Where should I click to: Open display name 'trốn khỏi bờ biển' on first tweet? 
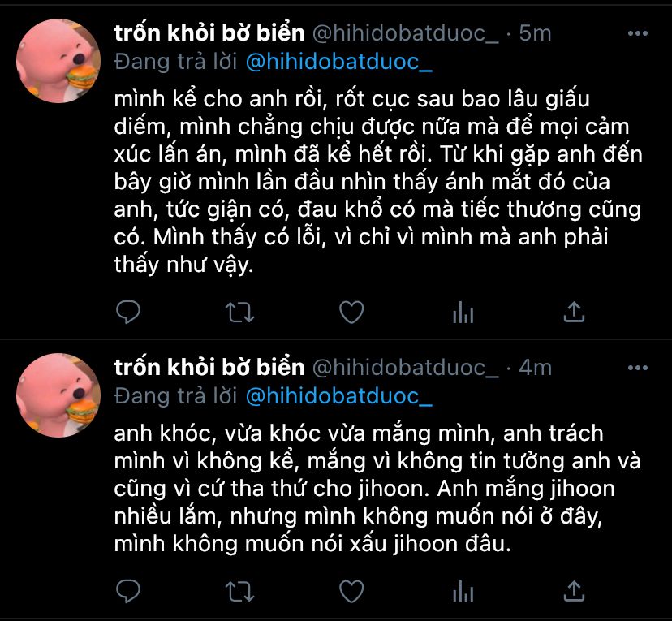point(209,33)
